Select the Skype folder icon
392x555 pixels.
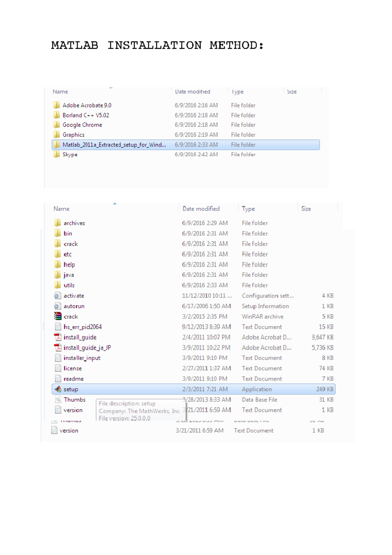point(57,155)
